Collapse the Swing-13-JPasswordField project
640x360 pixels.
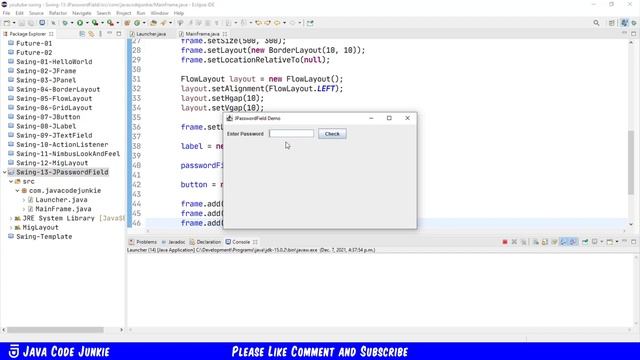pyautogui.click(x=4, y=172)
